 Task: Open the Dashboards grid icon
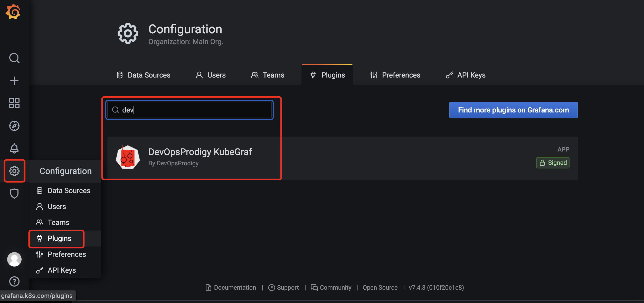14,103
